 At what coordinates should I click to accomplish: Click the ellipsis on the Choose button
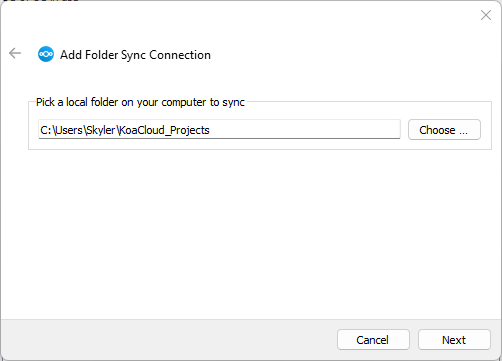click(463, 132)
